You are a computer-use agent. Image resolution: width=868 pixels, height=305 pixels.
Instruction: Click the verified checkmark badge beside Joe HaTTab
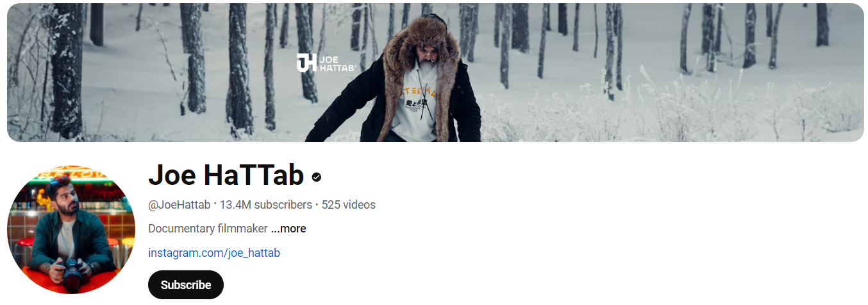point(317,177)
